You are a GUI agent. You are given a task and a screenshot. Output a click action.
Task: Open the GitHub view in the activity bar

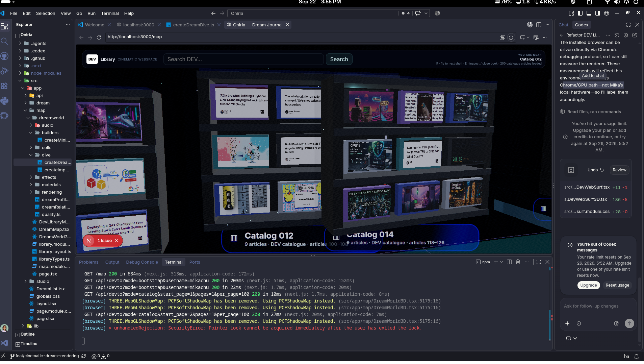pos(4,56)
